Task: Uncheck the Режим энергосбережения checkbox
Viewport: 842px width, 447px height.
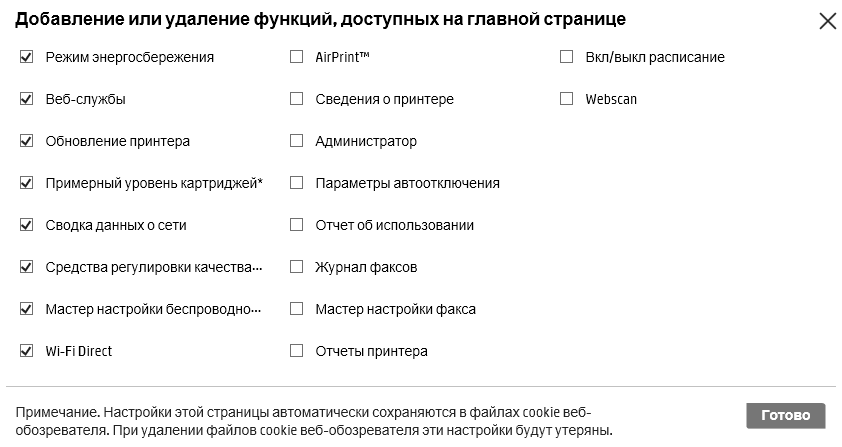Action: click(27, 57)
